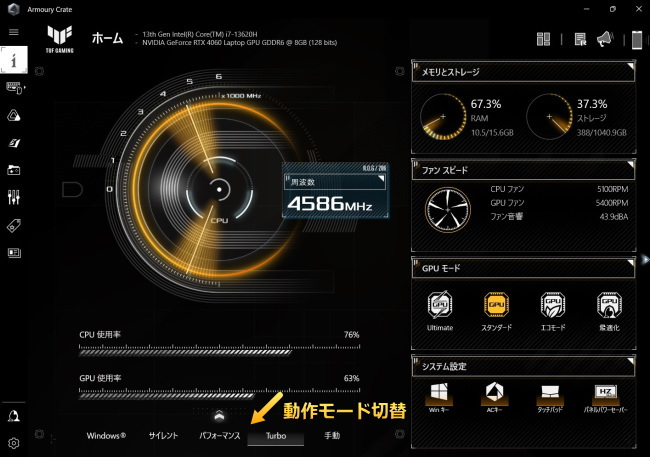The width and height of the screenshot is (650, 457).
Task: Click the spinning fan graphic
Action: (x=448, y=210)
